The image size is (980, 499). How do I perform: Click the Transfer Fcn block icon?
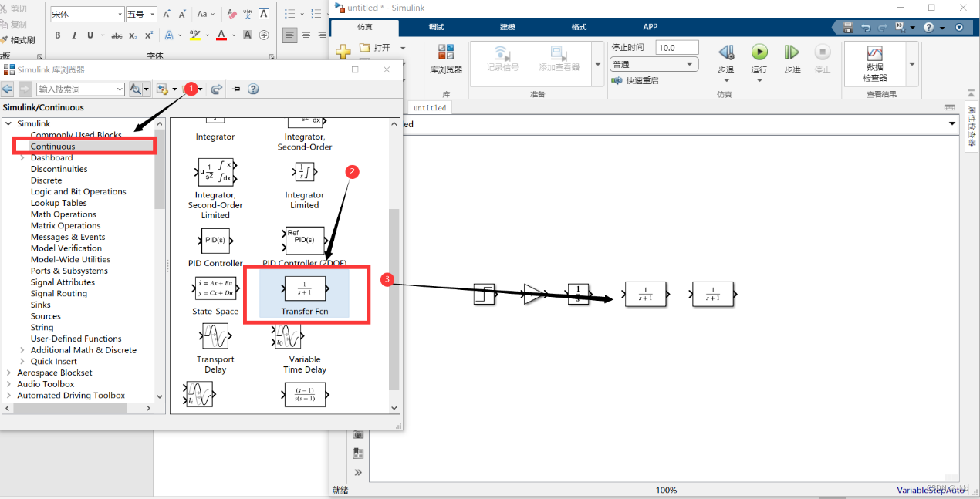(305, 288)
